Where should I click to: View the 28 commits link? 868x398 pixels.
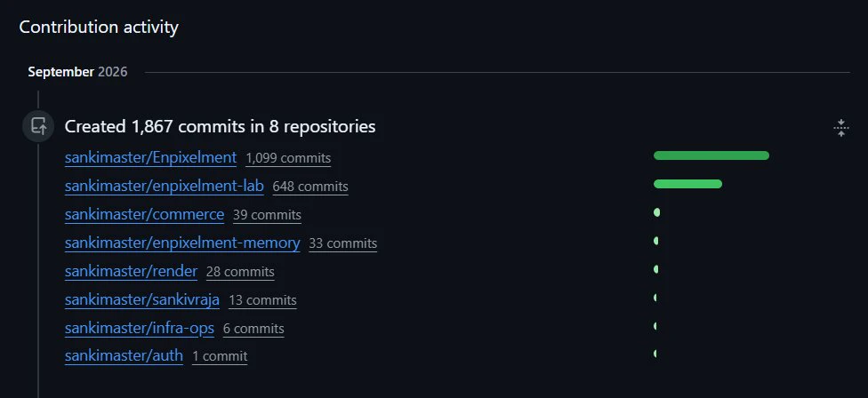pos(240,273)
